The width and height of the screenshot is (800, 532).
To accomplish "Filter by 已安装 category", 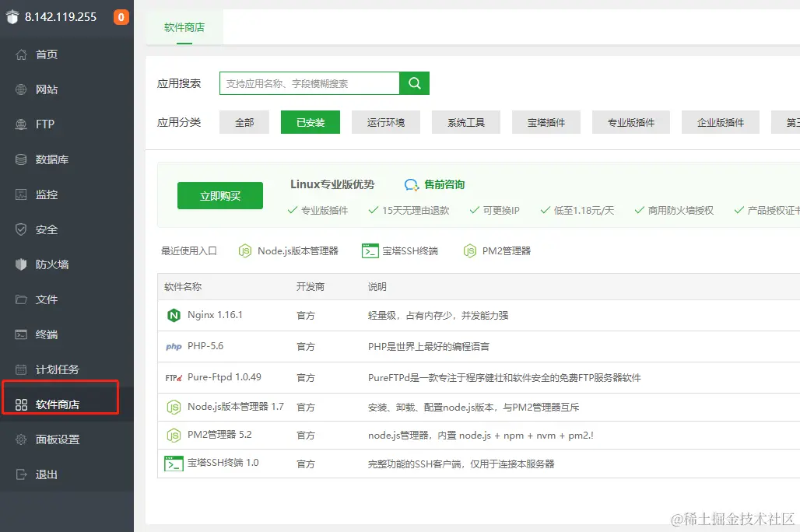I will tap(311, 122).
